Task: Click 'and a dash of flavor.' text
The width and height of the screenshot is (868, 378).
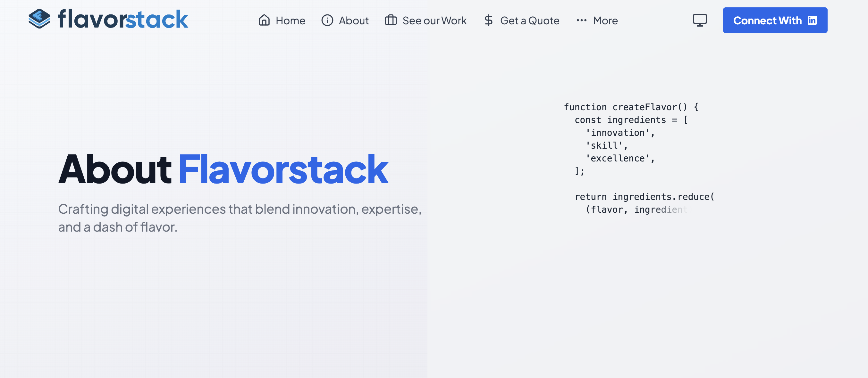Action: (x=118, y=227)
